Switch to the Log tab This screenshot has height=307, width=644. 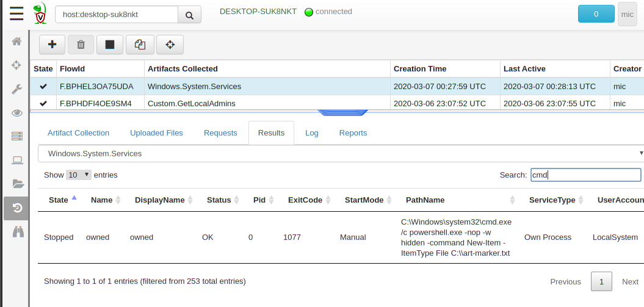pos(311,133)
